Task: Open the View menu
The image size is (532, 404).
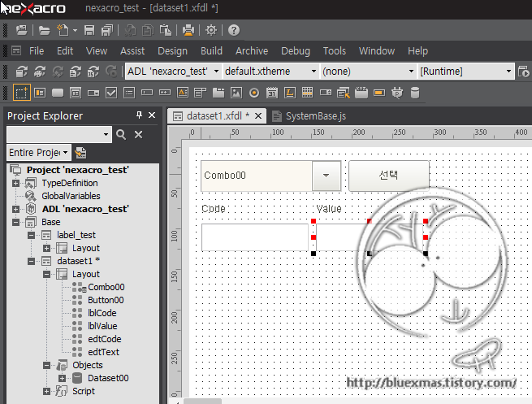Action: (x=97, y=51)
